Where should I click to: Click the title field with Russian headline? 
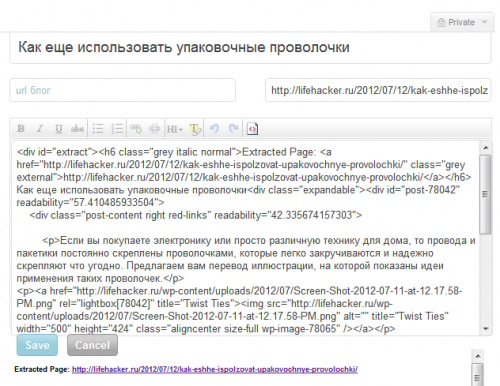[x=250, y=48]
